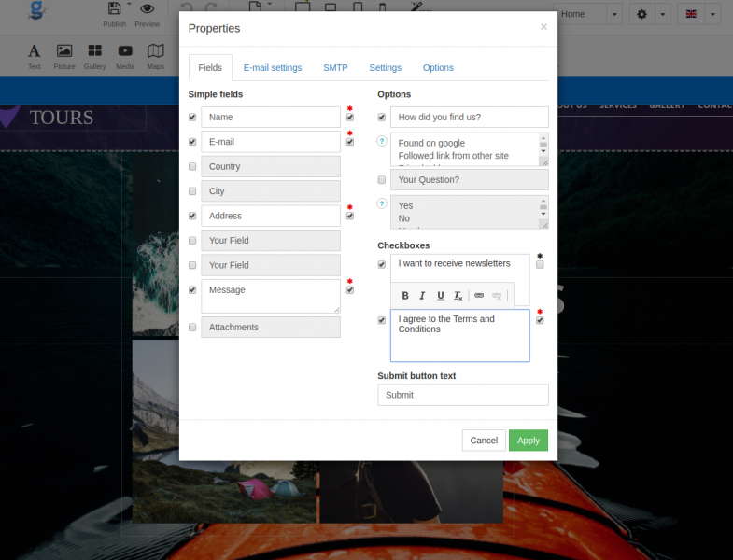The width and height of the screenshot is (733, 560).
Task: Uncheck the Name field checkbox
Action: (192, 117)
